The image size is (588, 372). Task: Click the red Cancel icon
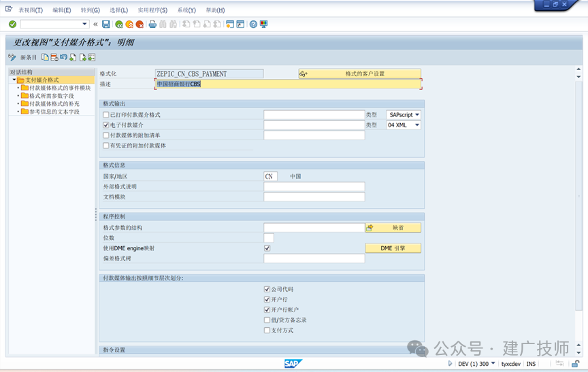tap(140, 24)
